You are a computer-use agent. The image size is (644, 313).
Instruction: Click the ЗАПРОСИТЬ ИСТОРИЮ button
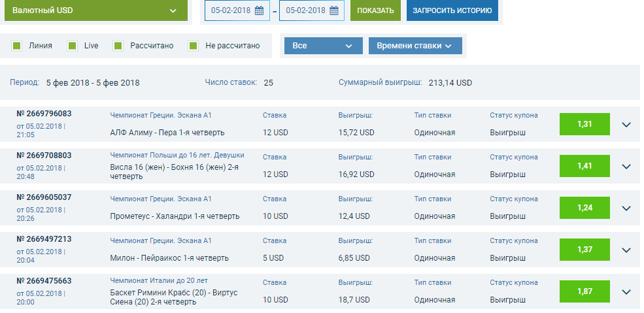pyautogui.click(x=452, y=10)
